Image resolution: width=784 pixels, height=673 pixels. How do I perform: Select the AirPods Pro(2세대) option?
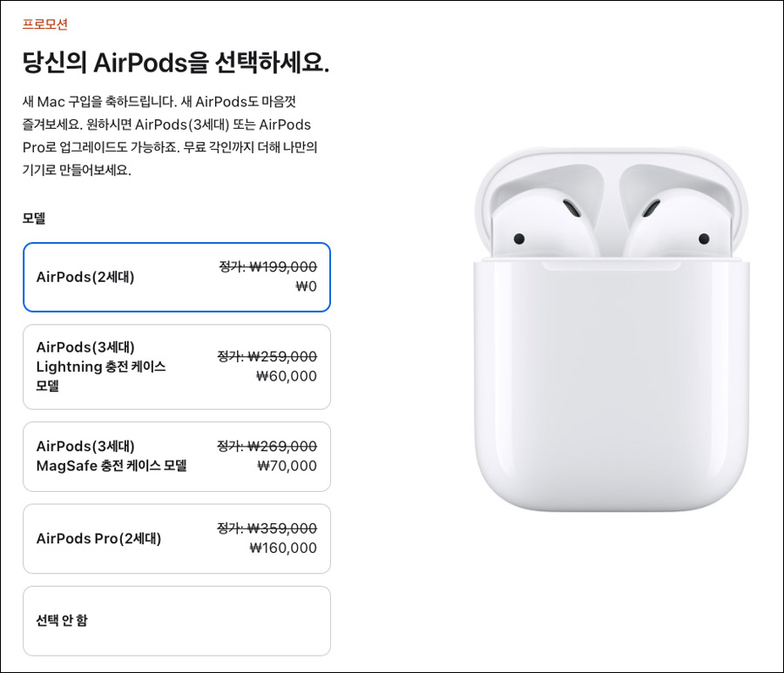(177, 539)
